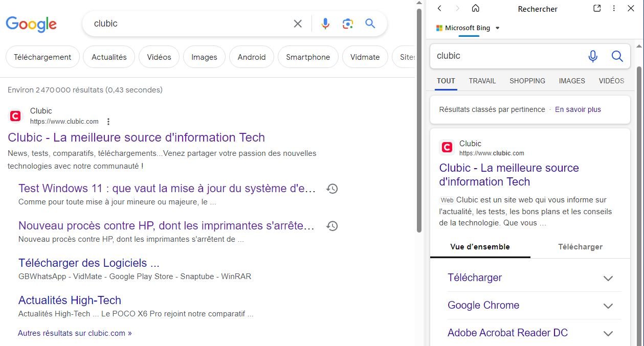Click Environ 2 470 000 résultats text
Viewport: 644px width, 346px height.
[85, 90]
